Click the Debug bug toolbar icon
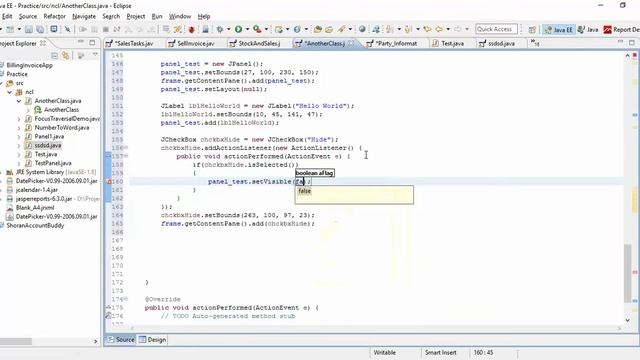The height and width of the screenshot is (360, 640). tap(220, 29)
